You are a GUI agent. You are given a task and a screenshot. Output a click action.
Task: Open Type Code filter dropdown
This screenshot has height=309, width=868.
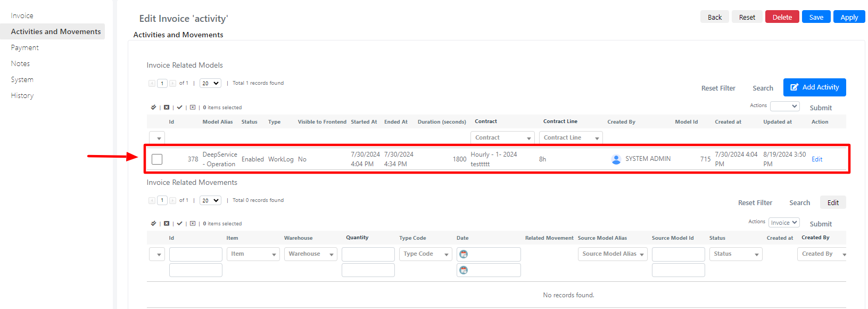point(426,254)
